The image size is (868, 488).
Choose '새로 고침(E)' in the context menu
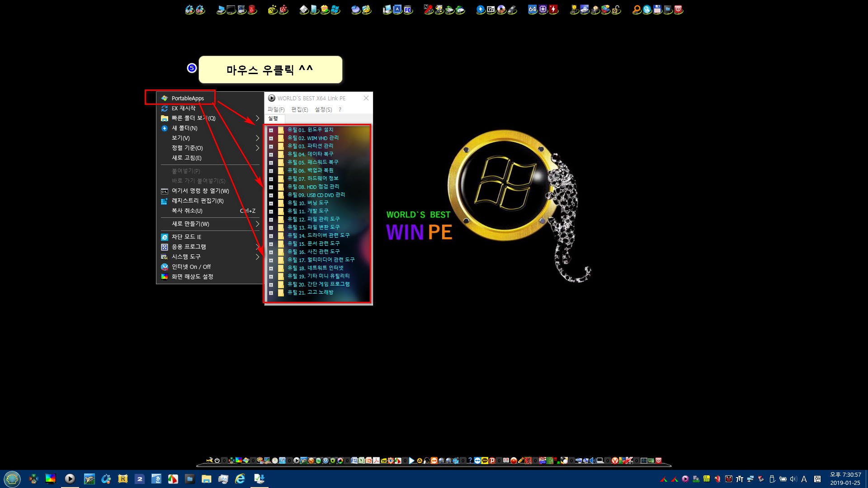[x=210, y=158]
